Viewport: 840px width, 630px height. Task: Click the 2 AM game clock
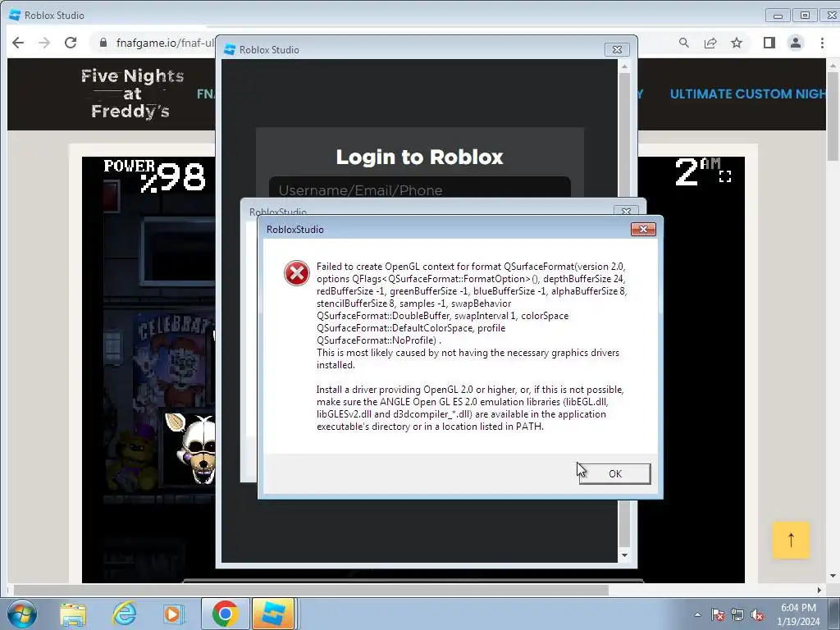point(697,172)
